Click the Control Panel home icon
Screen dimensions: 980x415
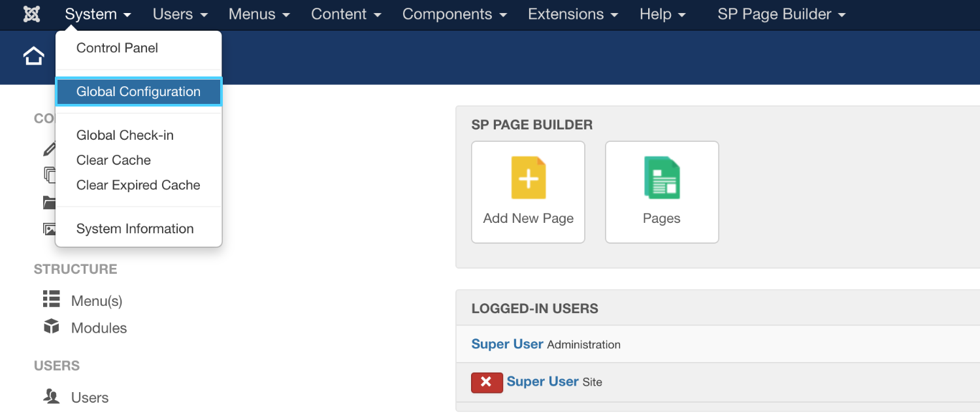33,56
